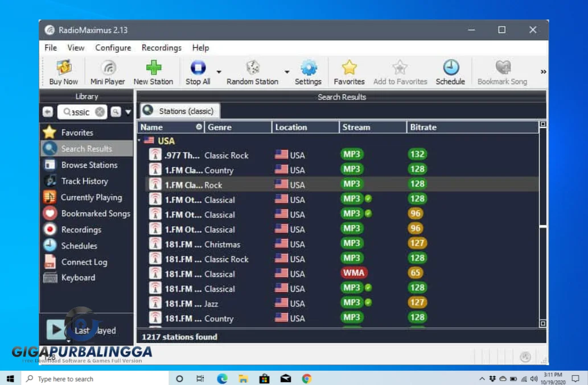
Task: Add a New Station
Action: click(153, 72)
